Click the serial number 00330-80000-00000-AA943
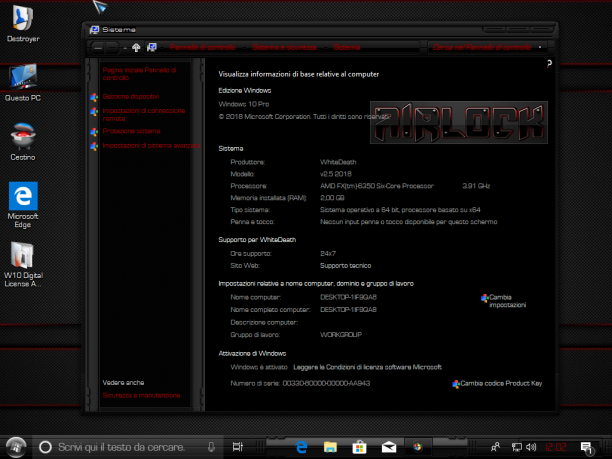 (x=326, y=383)
